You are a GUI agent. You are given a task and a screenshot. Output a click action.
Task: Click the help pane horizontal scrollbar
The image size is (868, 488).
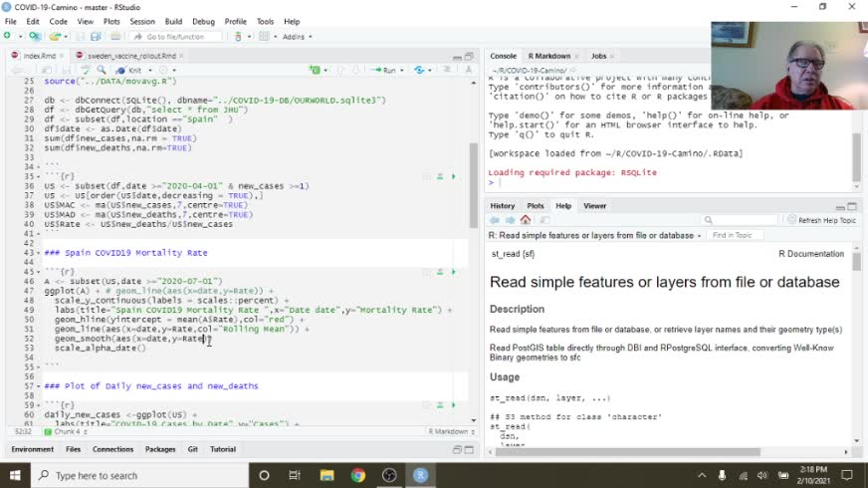[x=628, y=452]
